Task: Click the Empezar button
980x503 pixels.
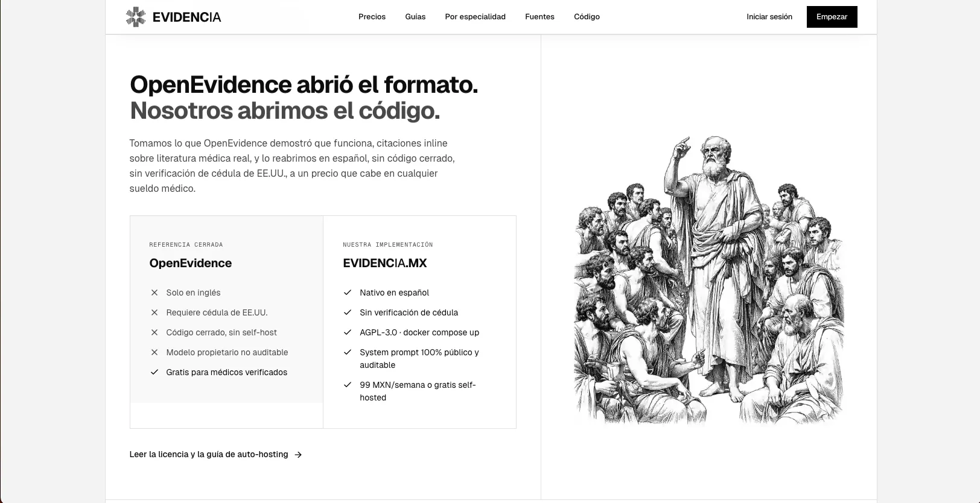Action: 832,17
